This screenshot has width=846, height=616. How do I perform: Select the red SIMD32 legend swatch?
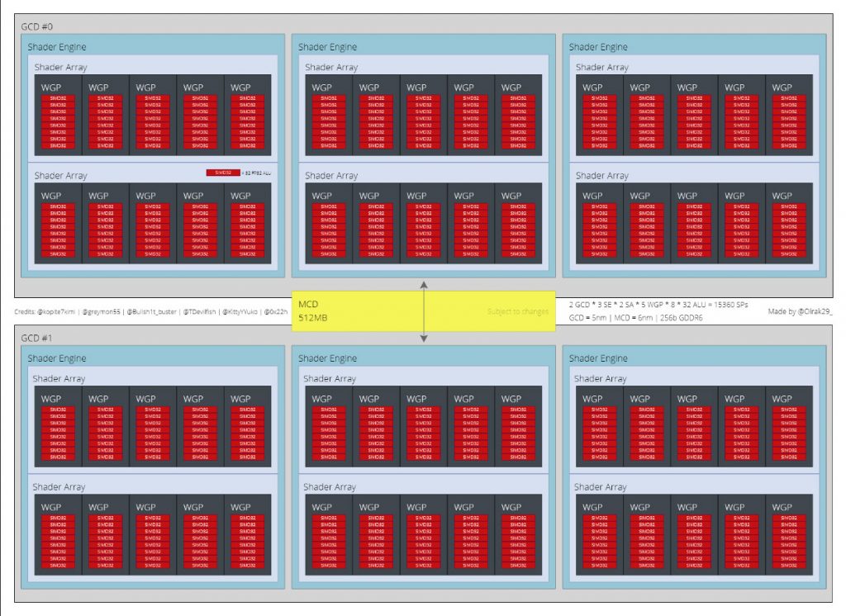pyautogui.click(x=223, y=173)
